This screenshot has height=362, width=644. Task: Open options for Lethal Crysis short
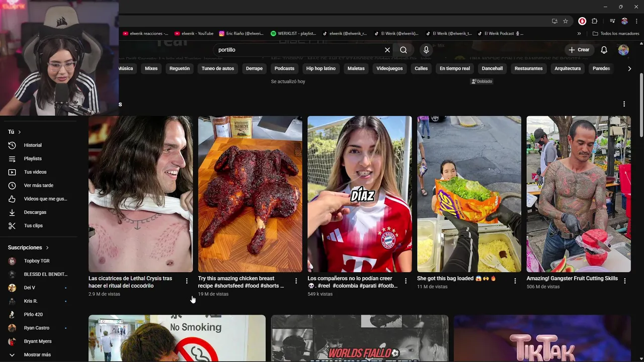[x=187, y=281]
